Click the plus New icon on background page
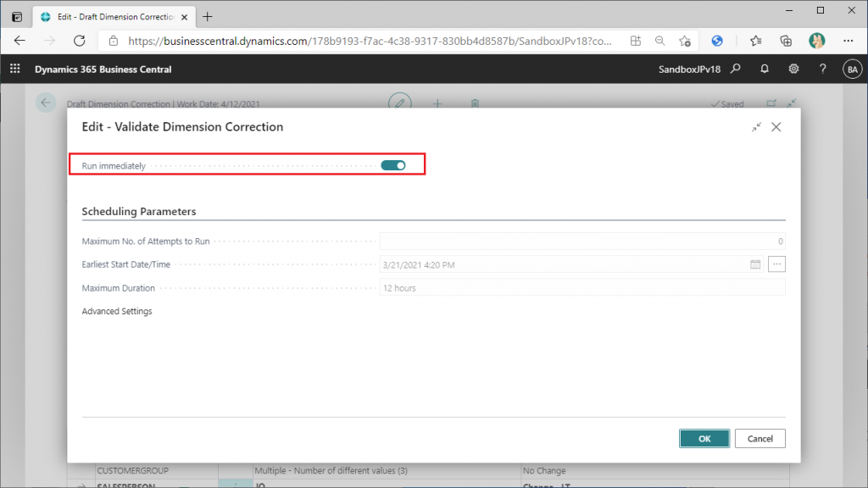 click(437, 103)
